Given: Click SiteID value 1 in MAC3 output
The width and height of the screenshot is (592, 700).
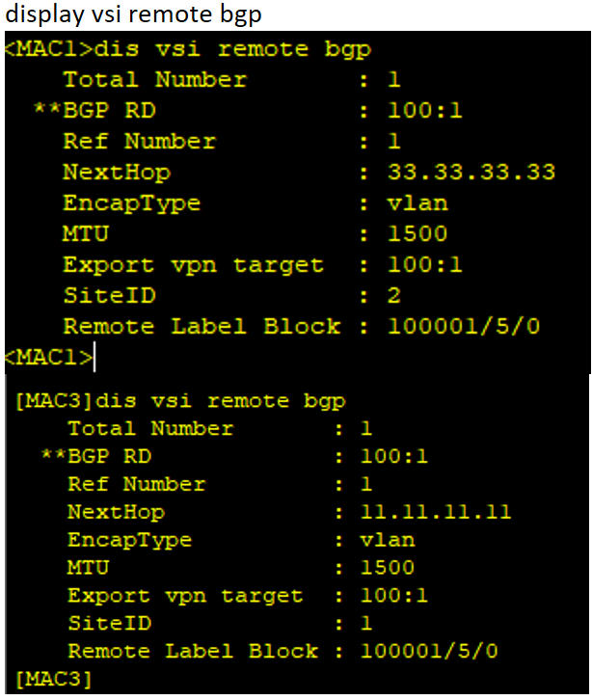Looking at the screenshot, I should (x=366, y=623).
